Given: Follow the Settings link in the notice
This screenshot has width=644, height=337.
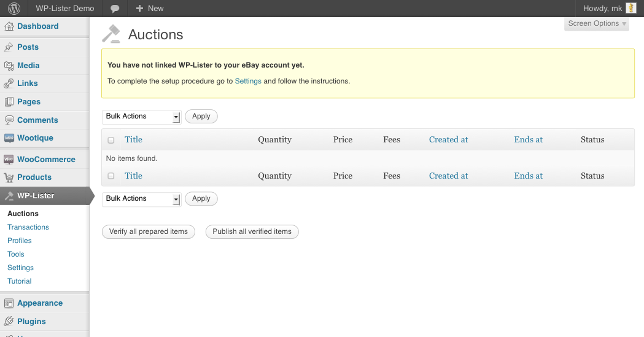Looking at the screenshot, I should 248,81.
